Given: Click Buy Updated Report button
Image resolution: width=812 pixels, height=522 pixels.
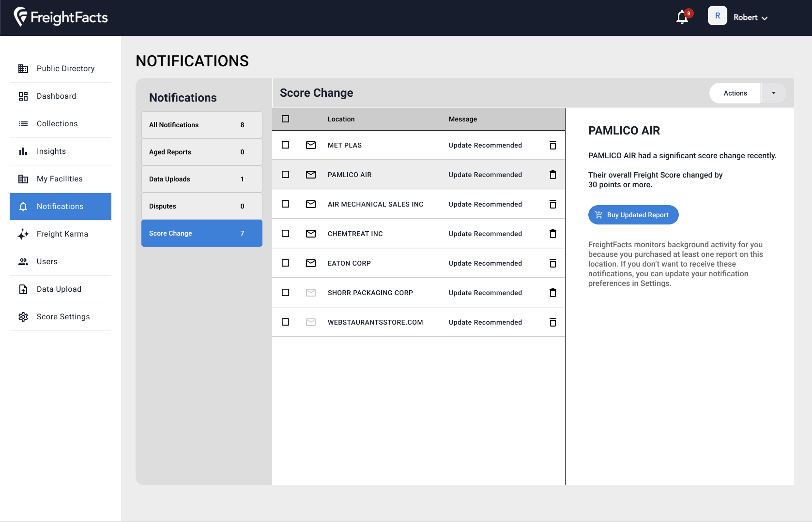Looking at the screenshot, I should tap(633, 215).
